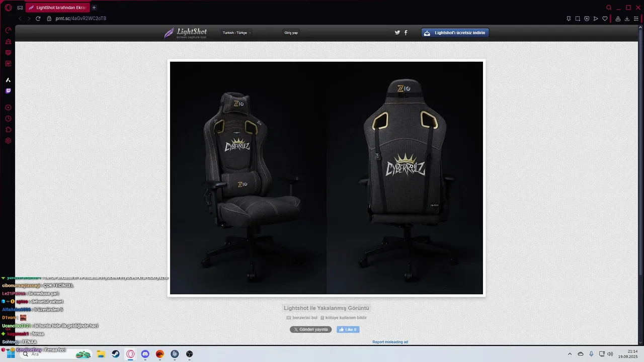This screenshot has height=362, width=644.
Task: Open the Turkish - Türkçe language dropdown
Action: [x=236, y=33]
